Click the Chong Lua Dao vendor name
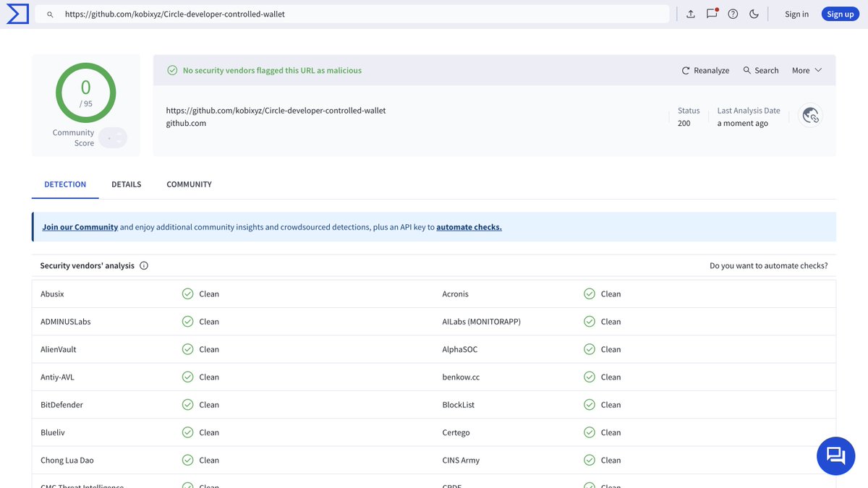868x488 pixels. pos(67,460)
